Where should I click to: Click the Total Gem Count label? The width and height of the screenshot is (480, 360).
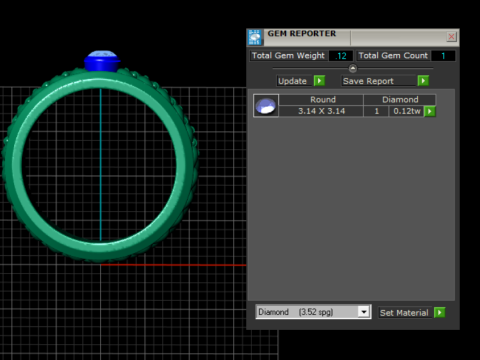click(393, 56)
